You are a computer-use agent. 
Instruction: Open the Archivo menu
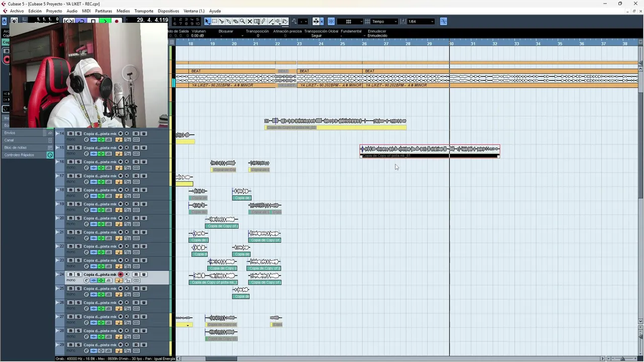click(x=17, y=11)
